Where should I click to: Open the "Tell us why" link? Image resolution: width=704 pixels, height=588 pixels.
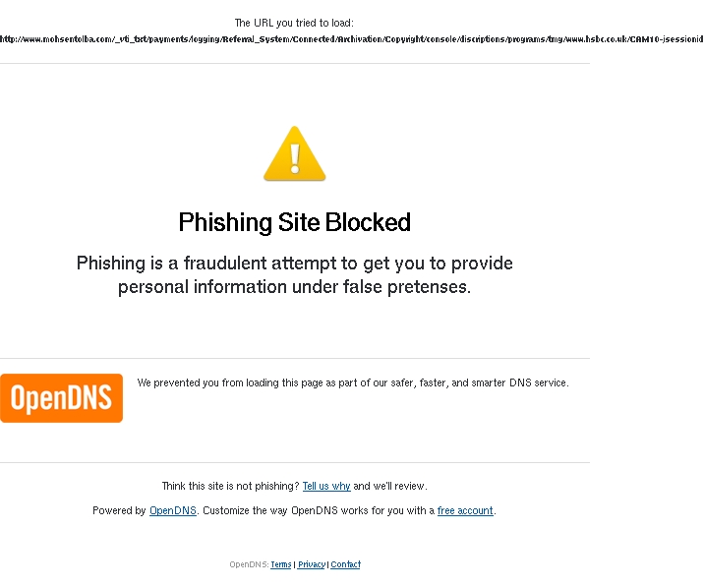pyautogui.click(x=326, y=486)
